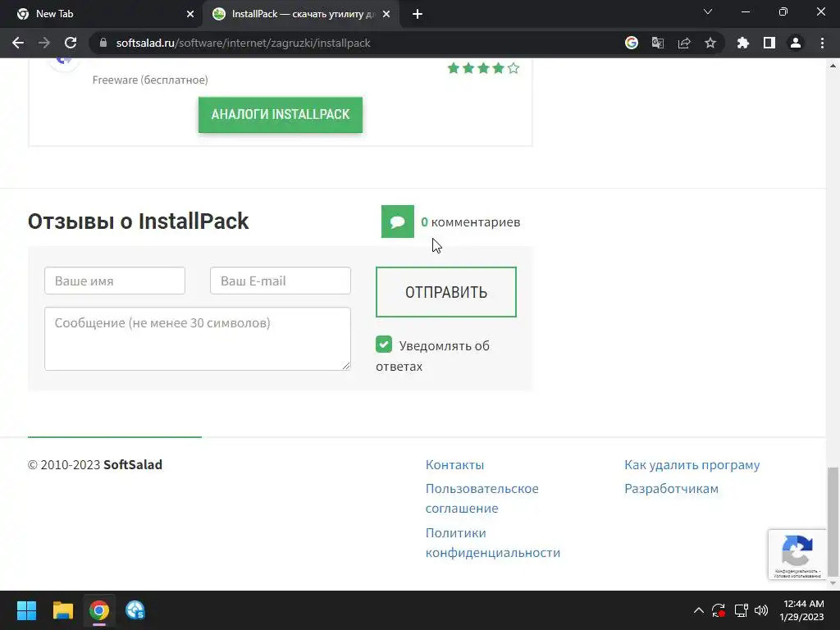
Task: Focus the Ваш E-mail field
Action: point(281,281)
